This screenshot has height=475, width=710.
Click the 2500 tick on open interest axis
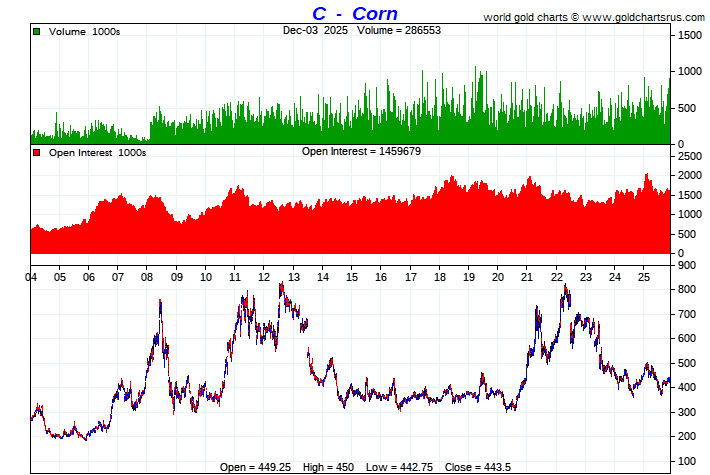point(690,156)
